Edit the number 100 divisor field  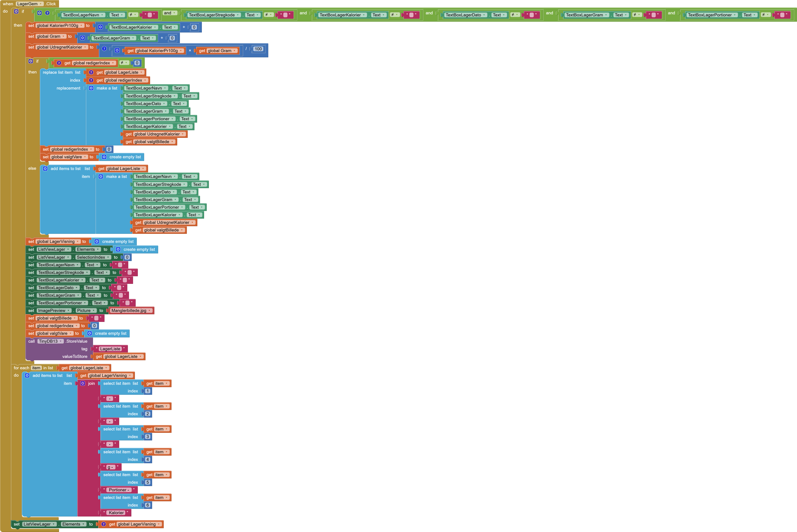click(258, 49)
